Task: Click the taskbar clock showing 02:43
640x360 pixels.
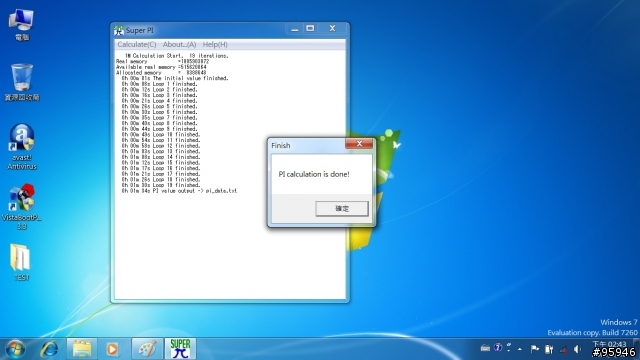Action: coord(609,344)
